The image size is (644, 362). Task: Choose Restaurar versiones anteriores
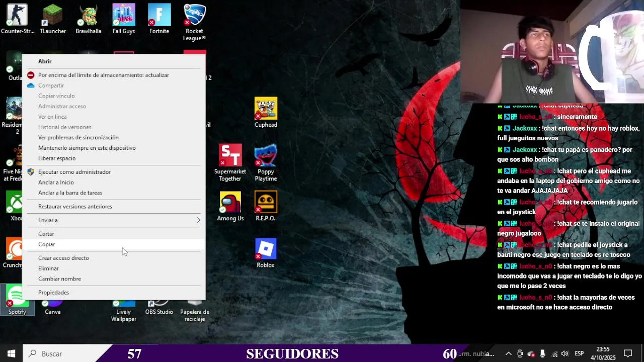pos(113,206)
